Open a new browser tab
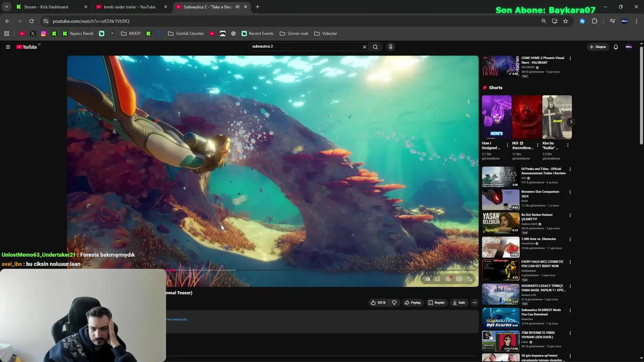 (x=258, y=7)
